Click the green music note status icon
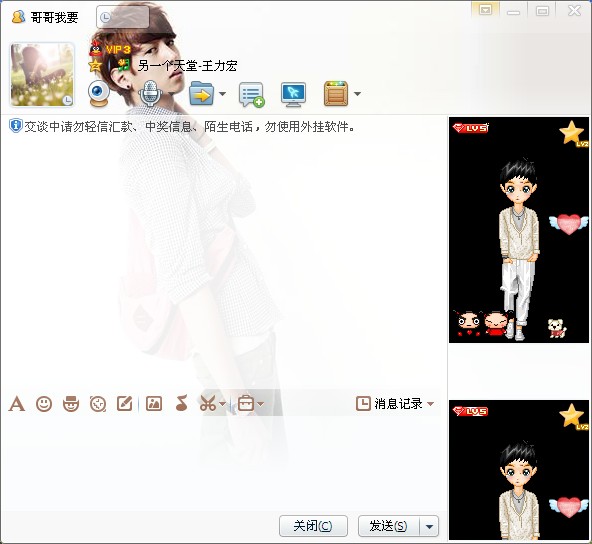Viewport: 592px width, 544px height. (123, 66)
